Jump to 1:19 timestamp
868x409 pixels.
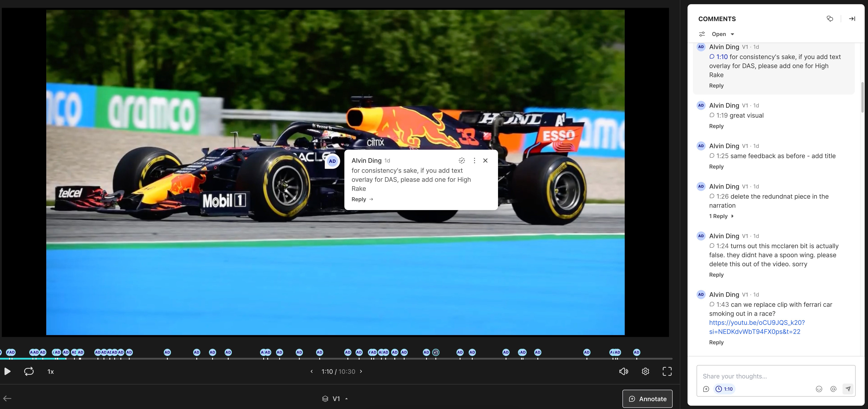pos(722,115)
